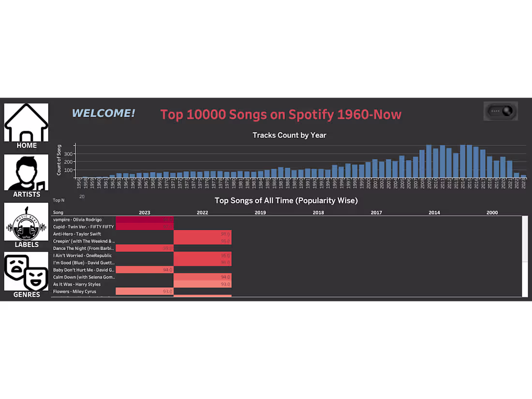The image size is (532, 399).
Task: Click the table scrollbar on the right
Action: click(x=525, y=251)
